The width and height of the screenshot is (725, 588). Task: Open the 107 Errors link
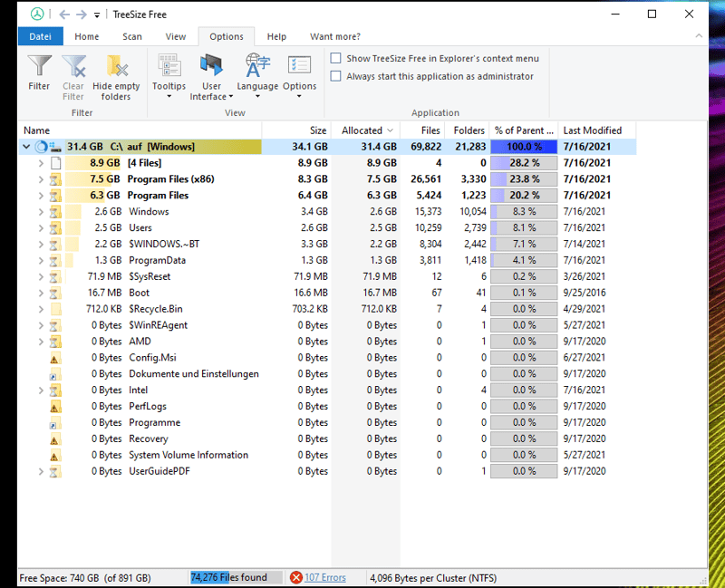click(x=325, y=577)
